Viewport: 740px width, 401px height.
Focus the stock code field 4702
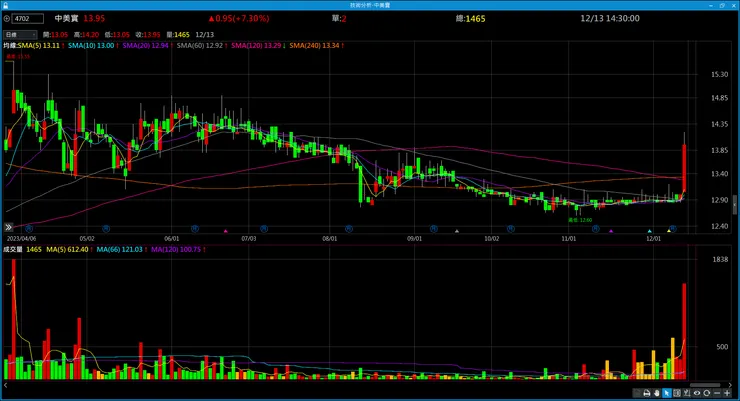click(x=28, y=19)
